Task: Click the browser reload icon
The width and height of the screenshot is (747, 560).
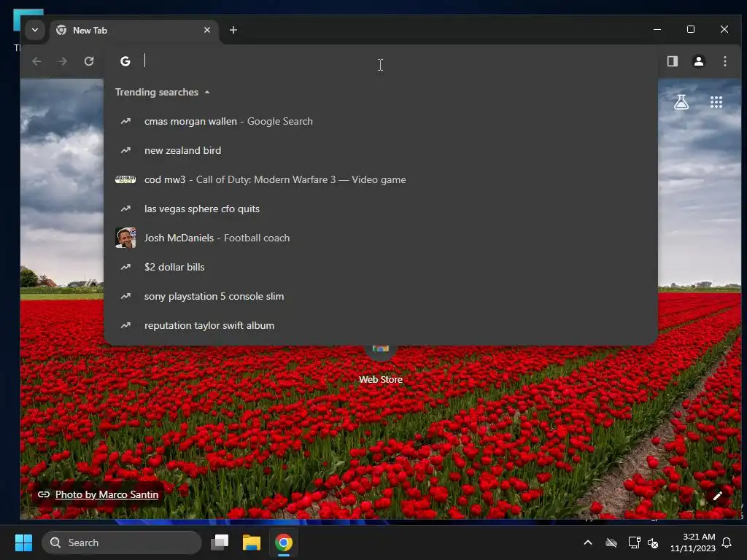Action: [x=88, y=61]
